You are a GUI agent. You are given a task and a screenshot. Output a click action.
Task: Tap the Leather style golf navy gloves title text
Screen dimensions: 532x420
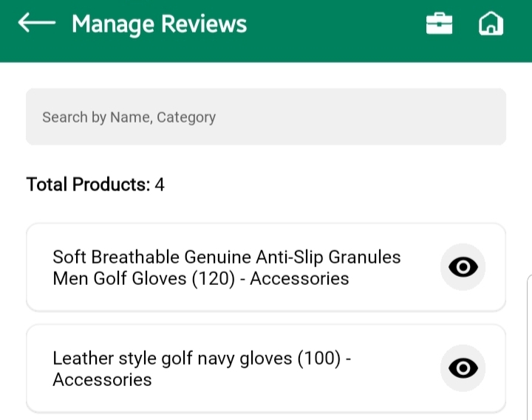174,359
